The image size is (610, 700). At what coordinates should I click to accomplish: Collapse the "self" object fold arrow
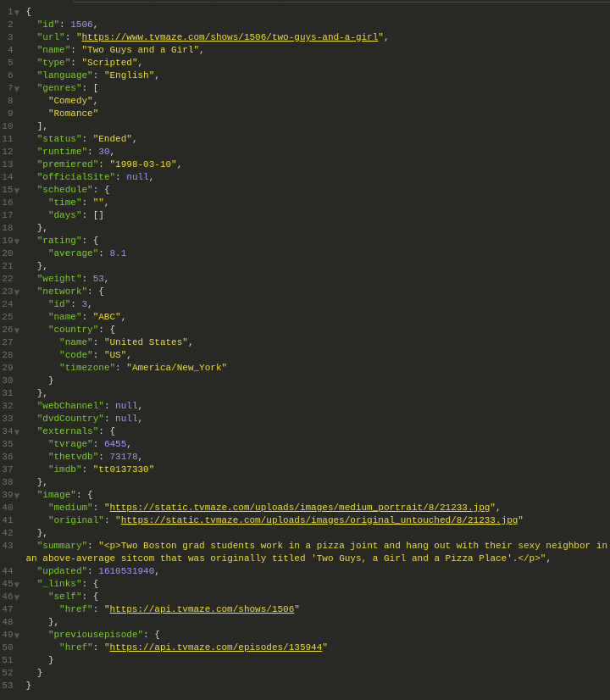(x=16, y=597)
